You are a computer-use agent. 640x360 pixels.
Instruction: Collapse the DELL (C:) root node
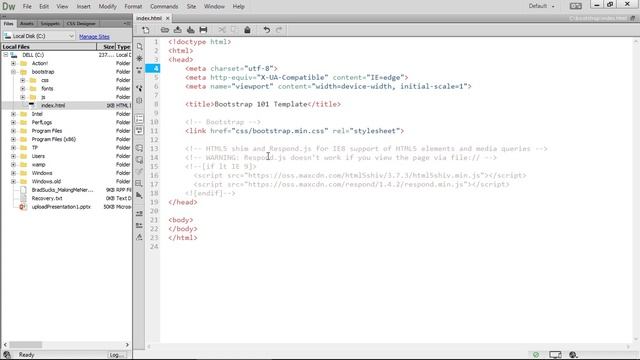coord(6,55)
